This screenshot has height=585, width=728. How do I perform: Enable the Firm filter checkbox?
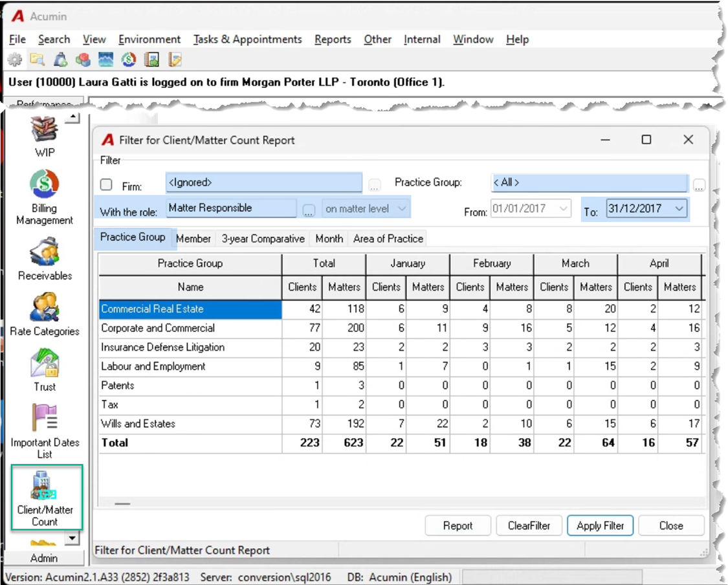coord(106,185)
